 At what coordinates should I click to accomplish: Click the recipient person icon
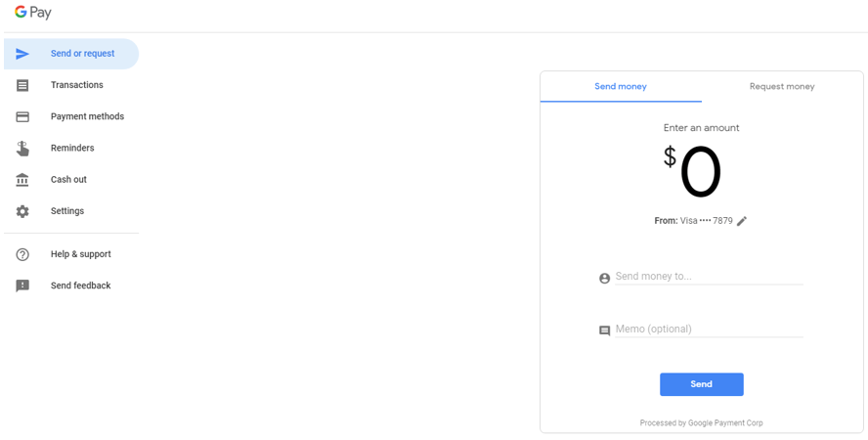tap(604, 278)
